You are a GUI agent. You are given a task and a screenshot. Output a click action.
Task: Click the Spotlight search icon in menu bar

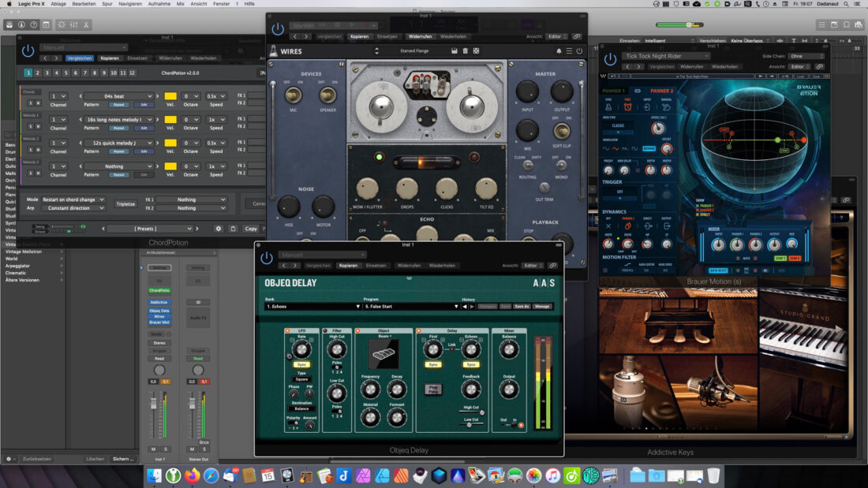point(846,4)
